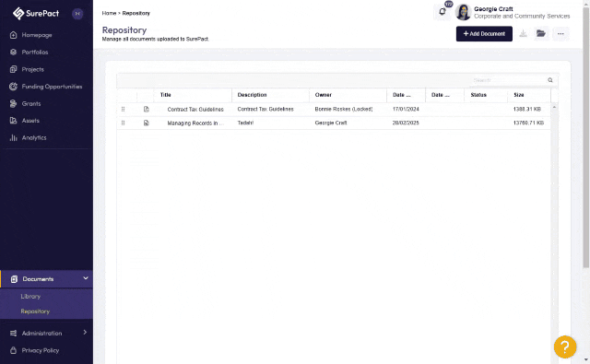590x364 pixels.
Task: Click the SurePact logo
Action: pos(36,14)
